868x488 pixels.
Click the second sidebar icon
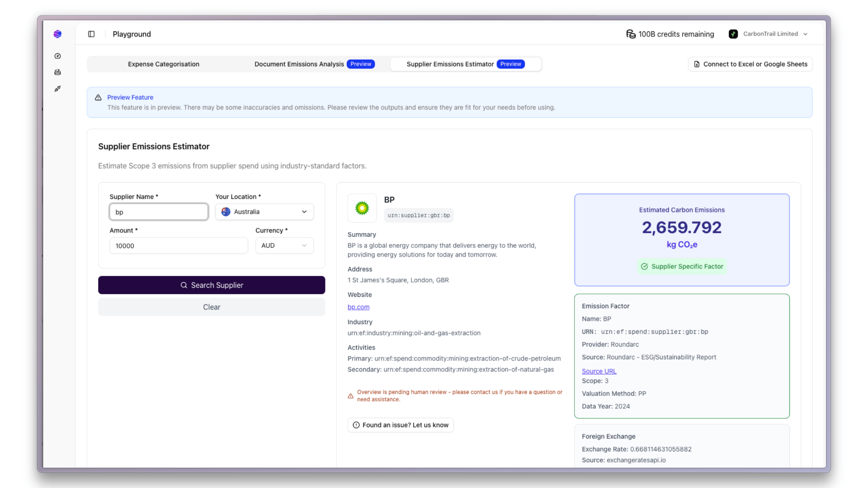tap(57, 72)
